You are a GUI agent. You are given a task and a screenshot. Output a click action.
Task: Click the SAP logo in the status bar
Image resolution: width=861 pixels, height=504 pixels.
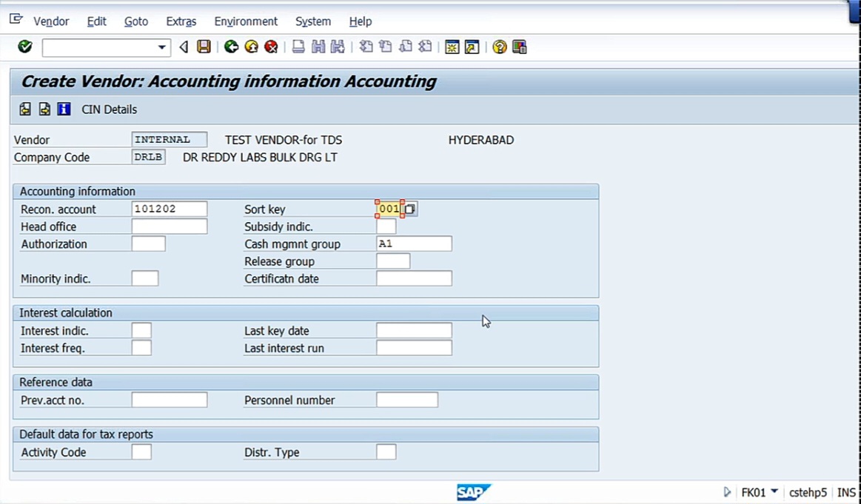(x=473, y=492)
